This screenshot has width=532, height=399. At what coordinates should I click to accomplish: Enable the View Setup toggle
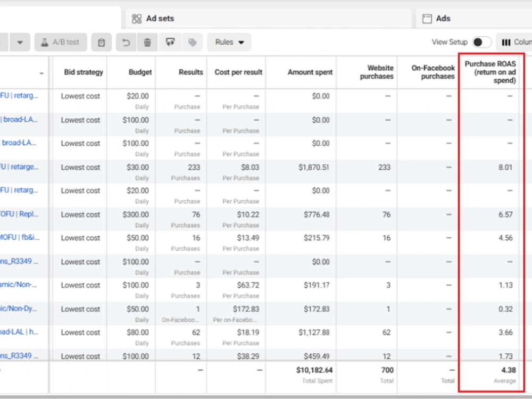tap(483, 41)
